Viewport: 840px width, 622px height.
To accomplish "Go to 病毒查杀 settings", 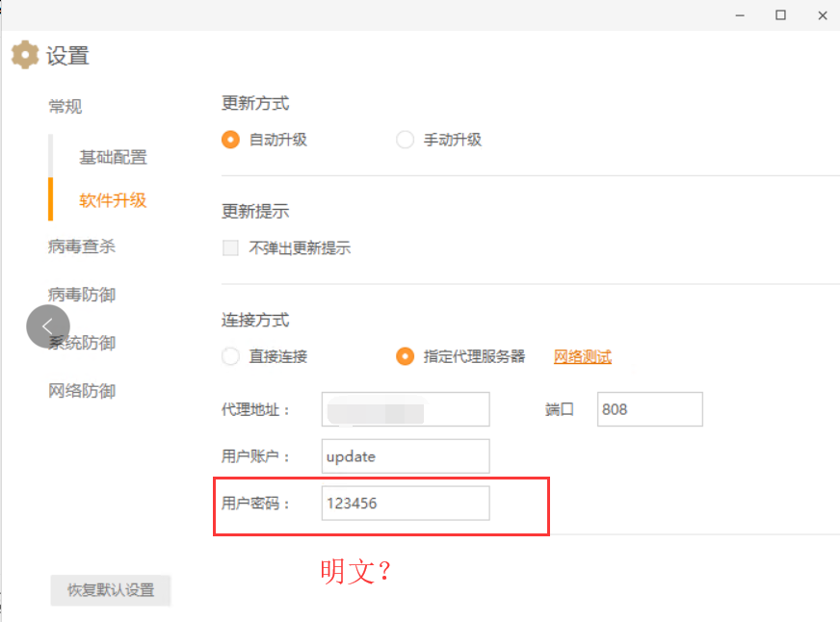I will point(81,246).
